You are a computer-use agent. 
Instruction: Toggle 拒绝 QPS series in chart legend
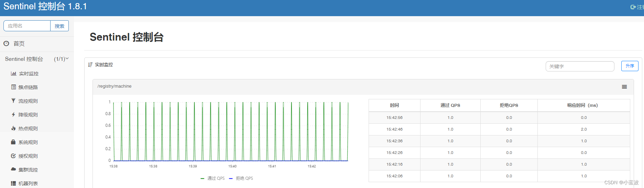tap(241, 178)
